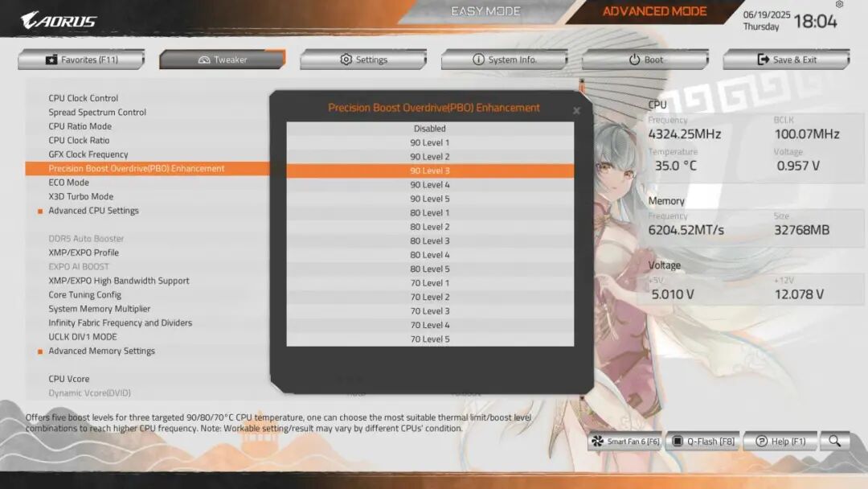The image size is (868, 489).
Task: Click the AORUS logo top left
Action: tap(56, 20)
